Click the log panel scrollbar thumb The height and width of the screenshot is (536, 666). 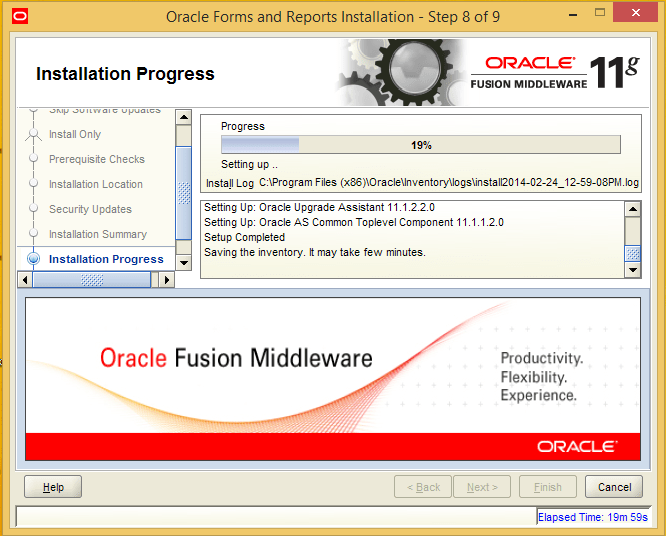(633, 254)
